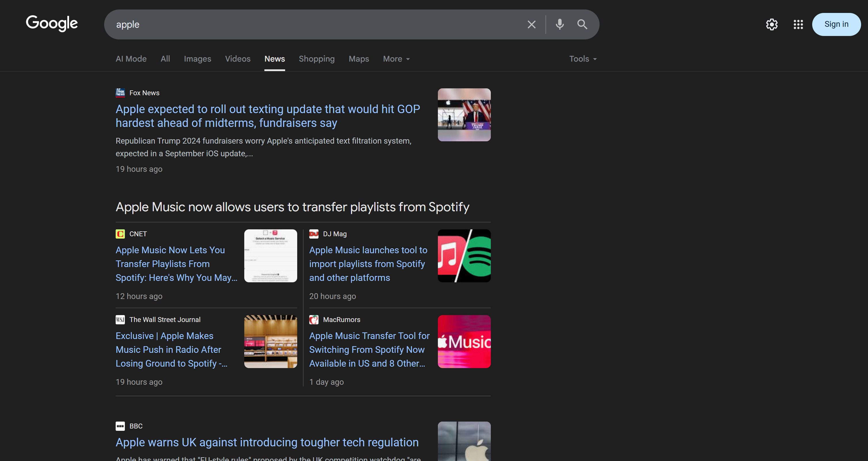Click the MacRumors source icon

pyautogui.click(x=314, y=319)
